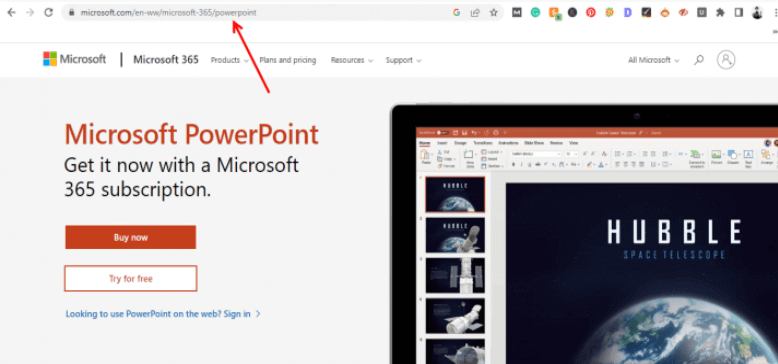Expand the Support dropdown menu
Screen dimensions: 778x364
404,60
